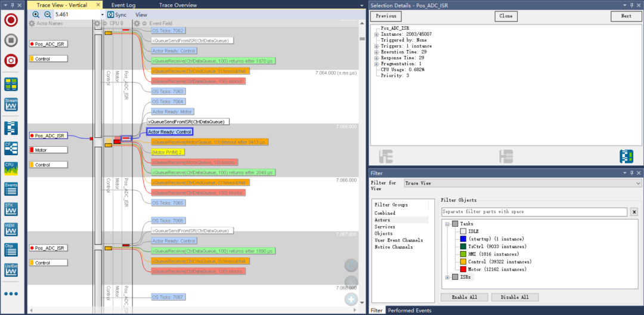The height and width of the screenshot is (315, 644).
Task: Click the Enable All button
Action: point(465,297)
